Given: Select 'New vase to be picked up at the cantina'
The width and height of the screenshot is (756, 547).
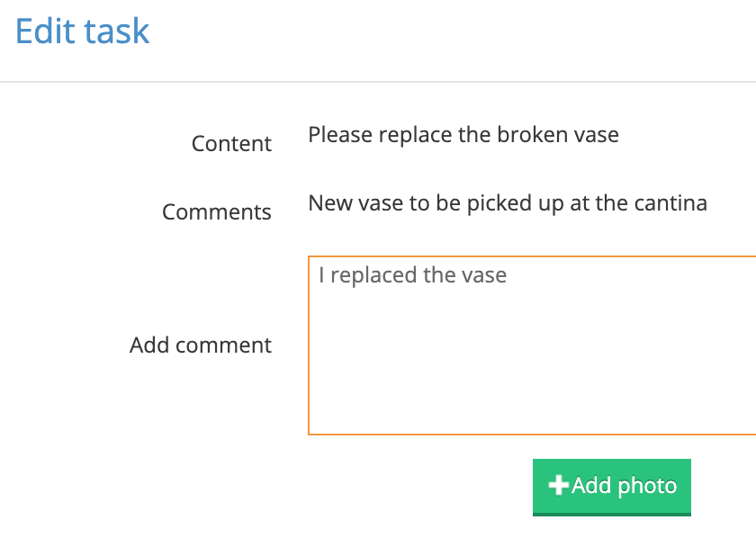Looking at the screenshot, I should point(507,202).
